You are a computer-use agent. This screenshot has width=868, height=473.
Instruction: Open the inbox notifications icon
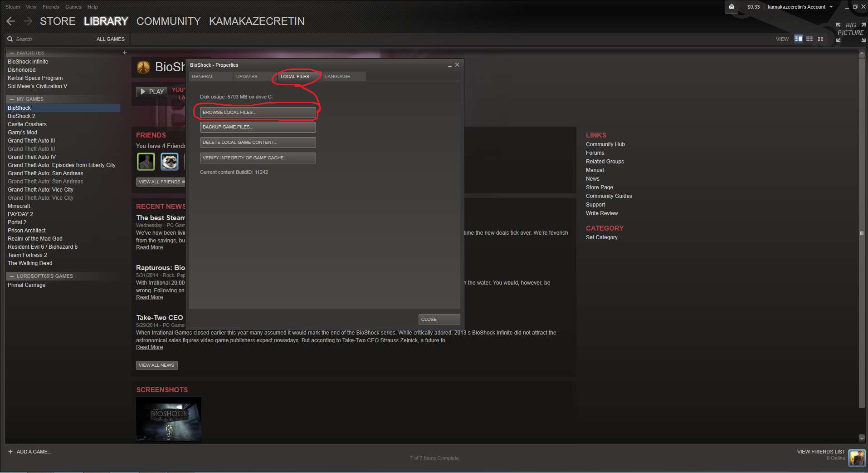(x=731, y=7)
